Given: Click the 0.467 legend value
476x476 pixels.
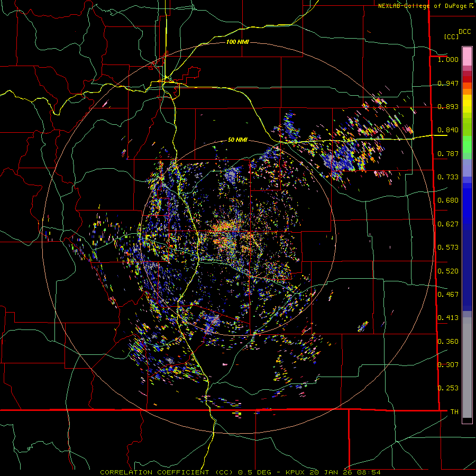Looking at the screenshot, I should pos(448,295).
